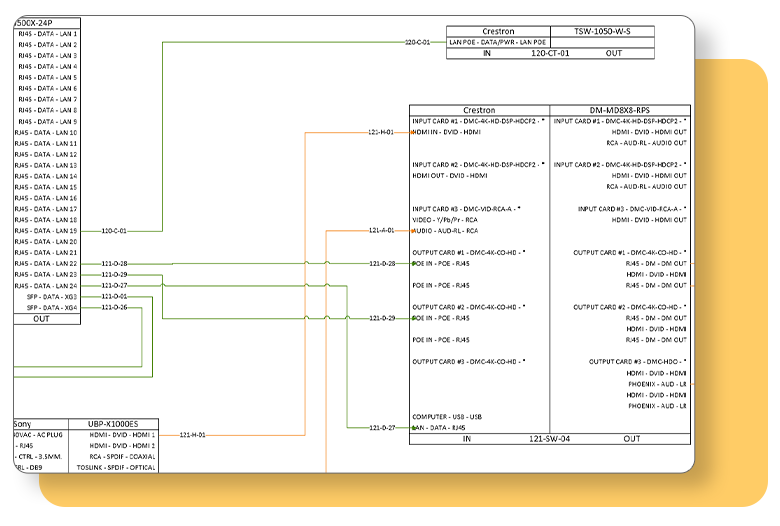
Task: Click cable label 121-D-27 beside LAN 24
Action: click(114, 286)
